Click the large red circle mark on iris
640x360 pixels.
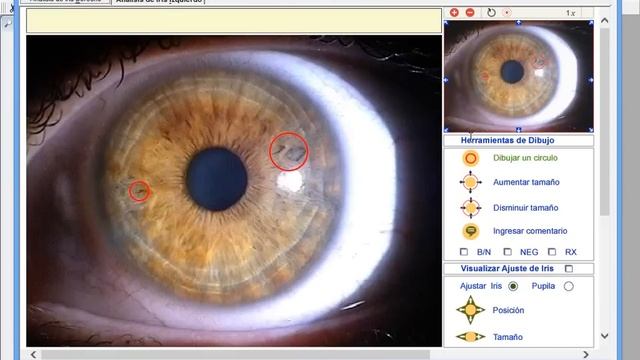coord(289,151)
